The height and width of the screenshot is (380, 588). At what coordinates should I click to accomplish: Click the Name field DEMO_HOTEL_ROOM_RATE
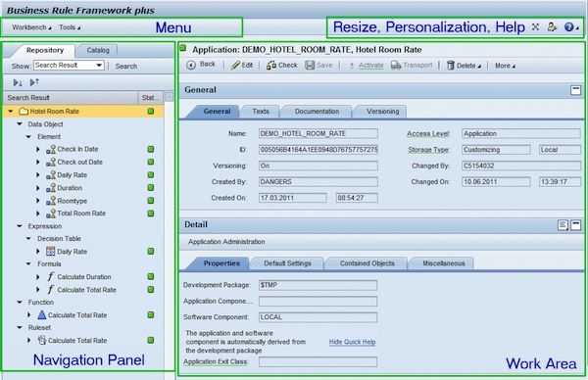point(318,134)
